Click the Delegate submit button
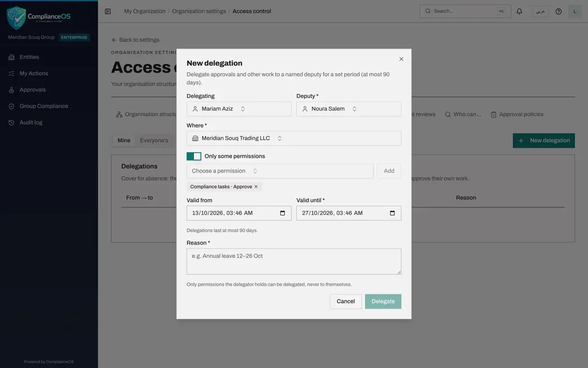This screenshot has width=588, height=368. [383, 301]
